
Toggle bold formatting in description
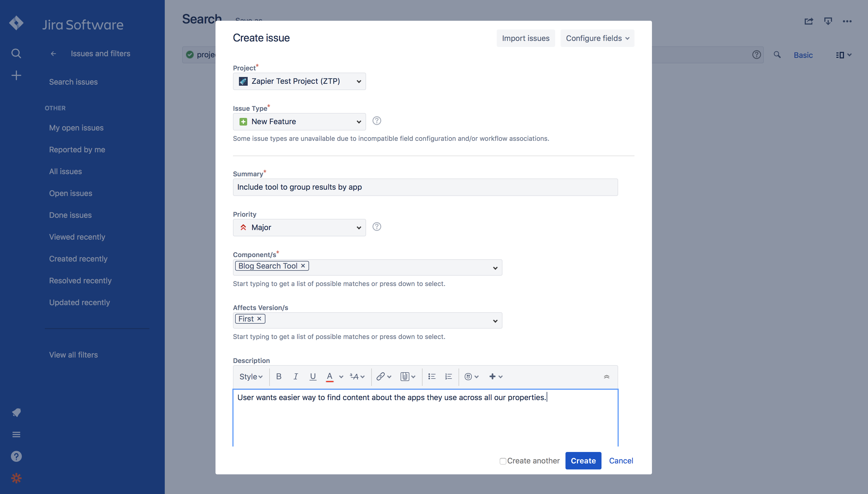pos(279,376)
